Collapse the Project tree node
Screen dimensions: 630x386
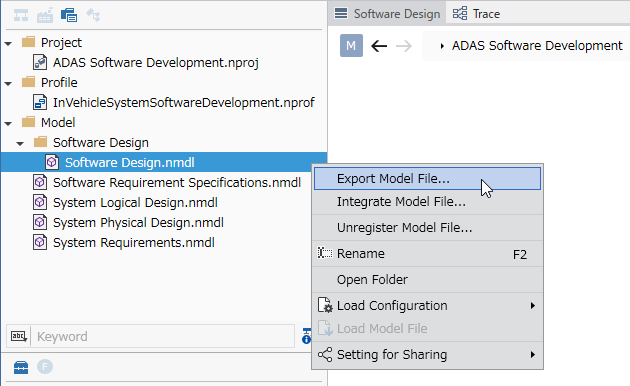tap(8, 43)
